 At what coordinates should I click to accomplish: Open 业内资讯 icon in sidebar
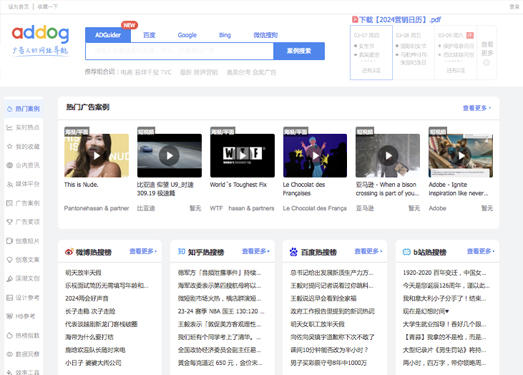click(x=10, y=165)
